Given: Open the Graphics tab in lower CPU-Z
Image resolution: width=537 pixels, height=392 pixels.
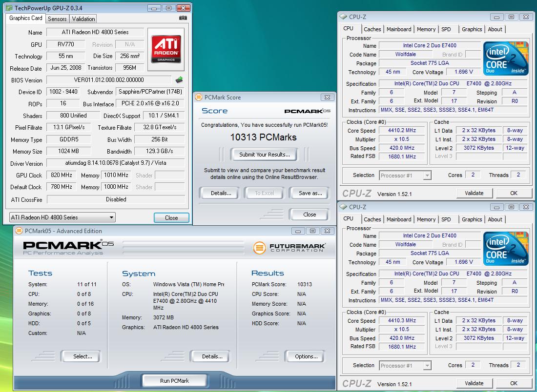Looking at the screenshot, I should [x=472, y=219].
